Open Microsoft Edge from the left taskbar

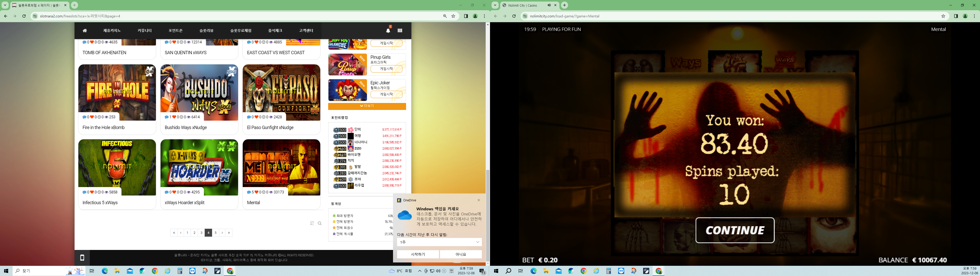click(105, 271)
